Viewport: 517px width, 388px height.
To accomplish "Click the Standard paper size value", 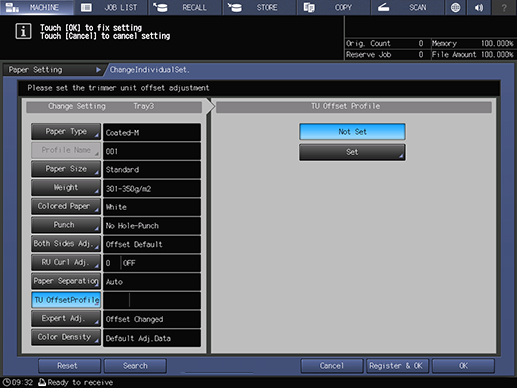I will tap(152, 170).
